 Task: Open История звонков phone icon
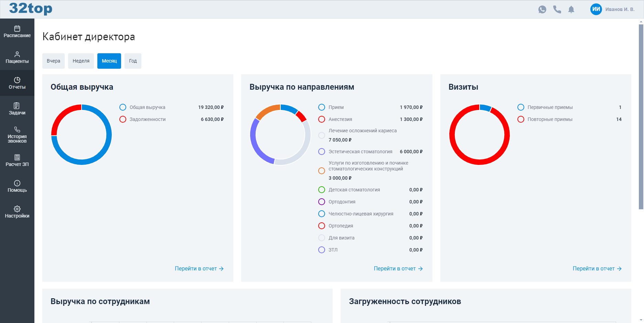[17, 130]
